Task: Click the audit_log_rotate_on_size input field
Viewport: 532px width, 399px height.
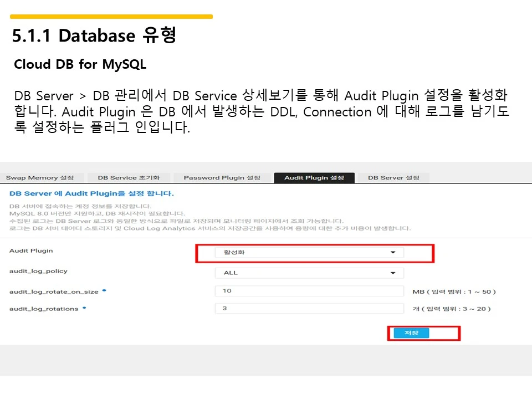Action: pyautogui.click(x=309, y=291)
